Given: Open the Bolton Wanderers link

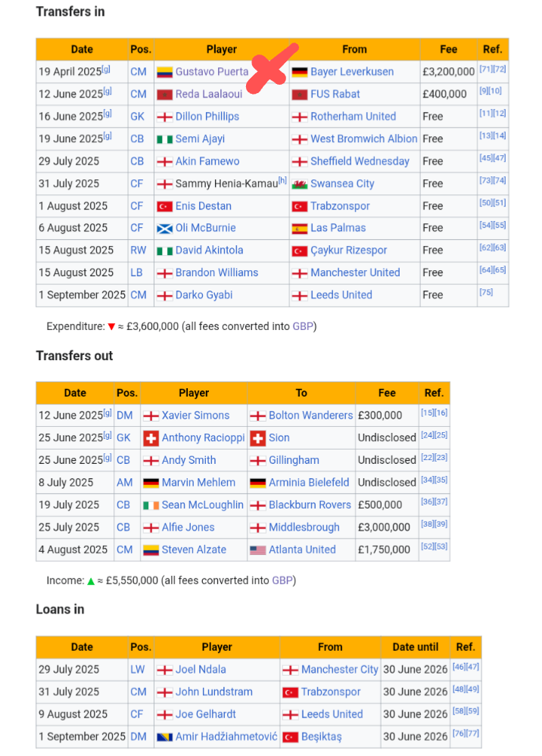Looking at the screenshot, I should [x=310, y=415].
